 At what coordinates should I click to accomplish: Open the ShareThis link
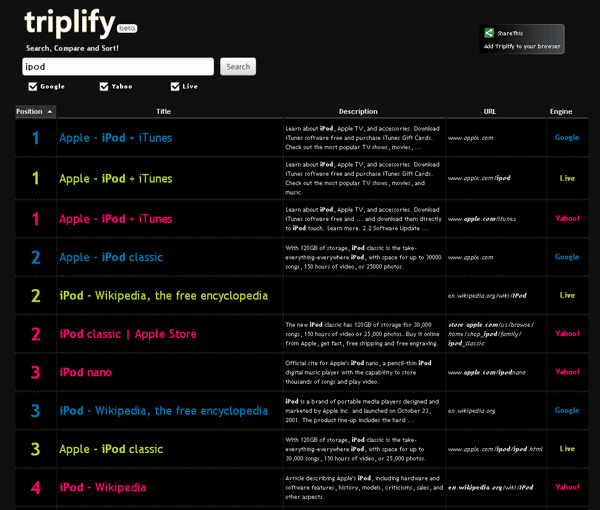click(510, 33)
